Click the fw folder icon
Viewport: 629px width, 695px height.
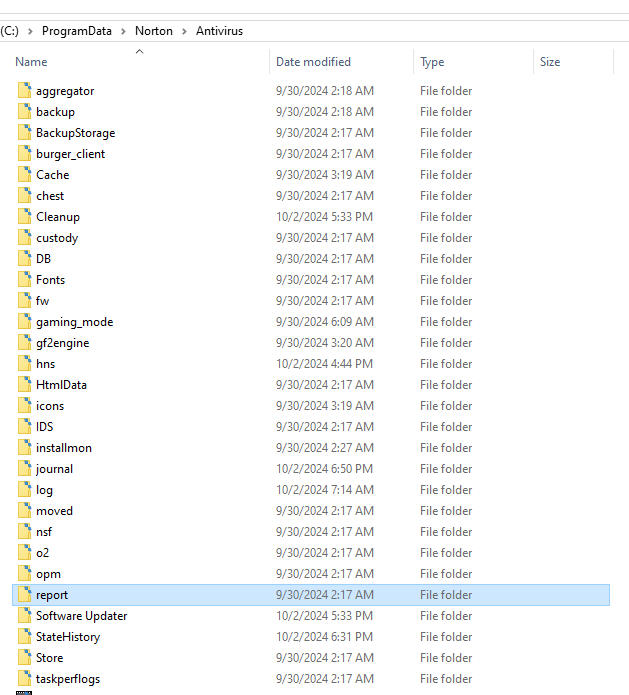[x=25, y=300]
